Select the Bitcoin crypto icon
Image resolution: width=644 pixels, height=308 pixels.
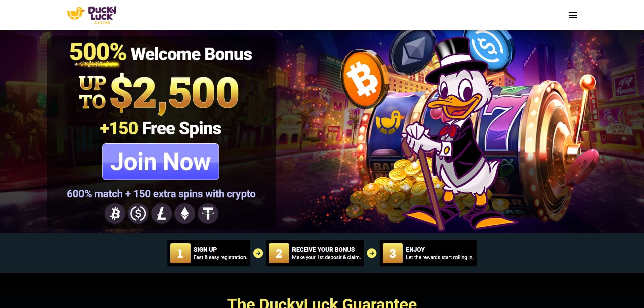(x=115, y=213)
